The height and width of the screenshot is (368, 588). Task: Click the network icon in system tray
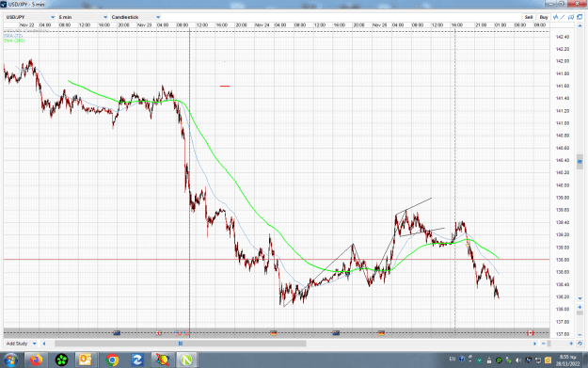[x=538, y=360]
